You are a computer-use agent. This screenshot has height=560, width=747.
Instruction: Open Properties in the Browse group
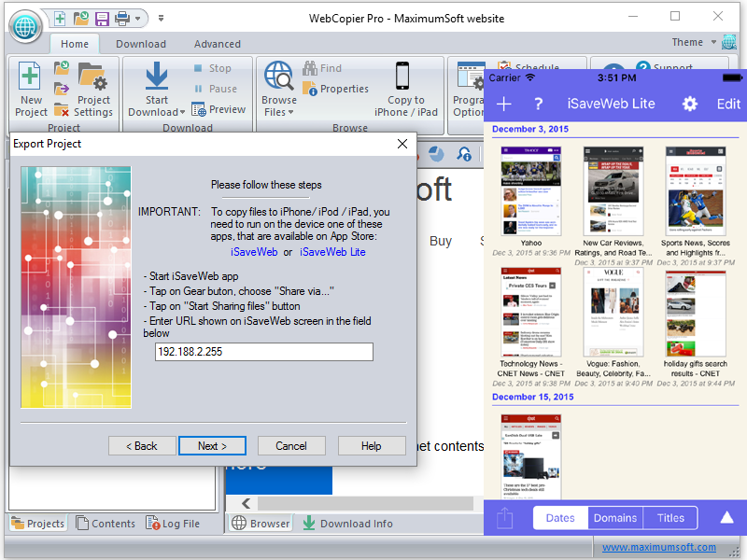click(335, 89)
